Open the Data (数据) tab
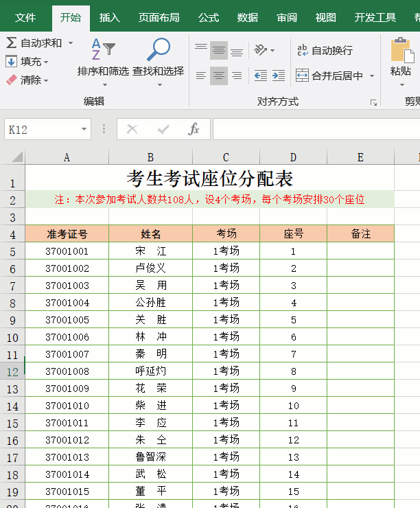420x508 pixels. (247, 17)
